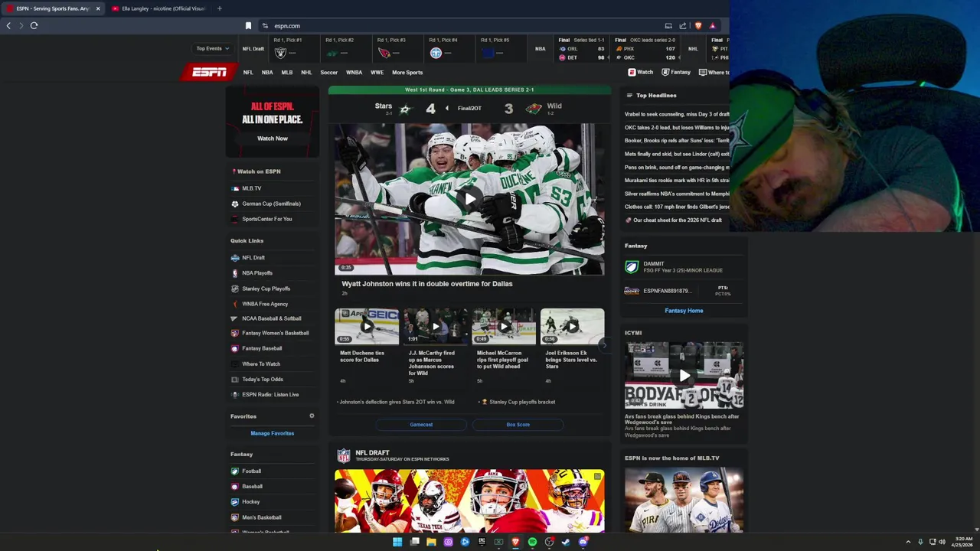This screenshot has height=551, width=980.
Task: Open the NFL Draft quick link
Action: (x=253, y=258)
